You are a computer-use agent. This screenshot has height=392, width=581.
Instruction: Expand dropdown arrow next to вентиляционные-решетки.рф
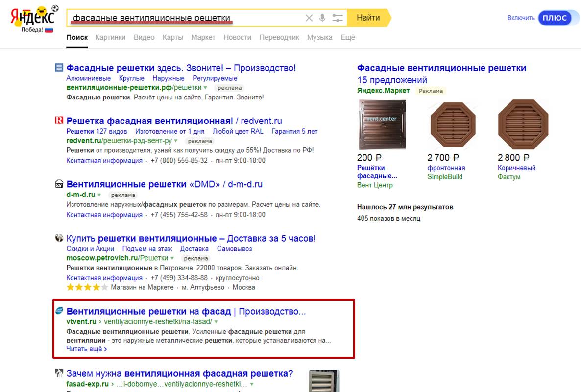(x=205, y=88)
